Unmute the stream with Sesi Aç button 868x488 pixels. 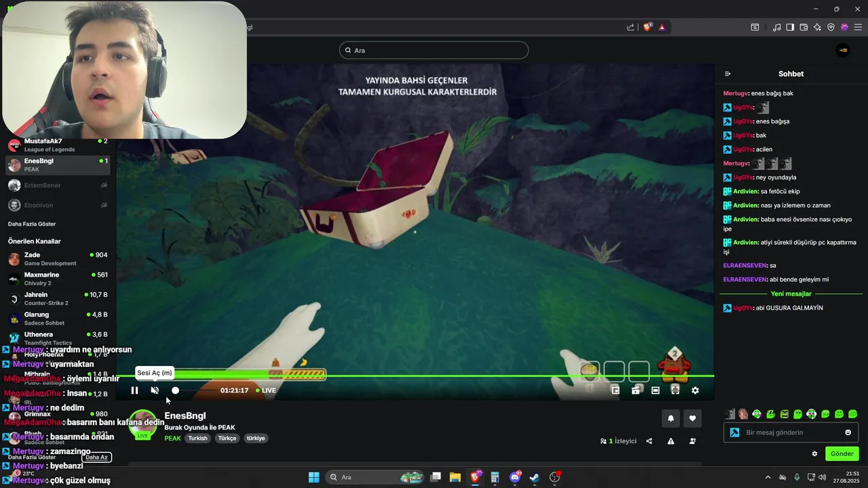click(155, 390)
